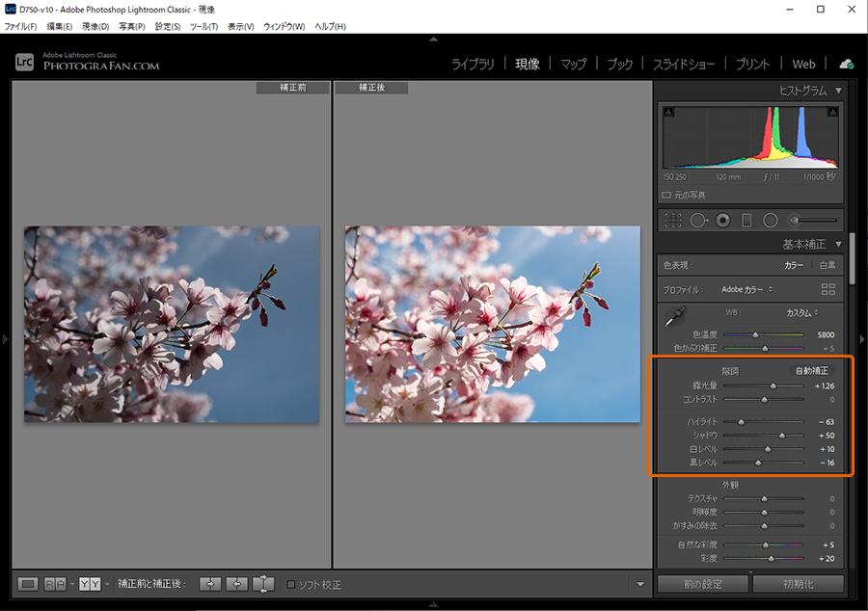This screenshot has width=868, height=611.
Task: Copy After settings to Before arrow
Action: click(x=236, y=584)
